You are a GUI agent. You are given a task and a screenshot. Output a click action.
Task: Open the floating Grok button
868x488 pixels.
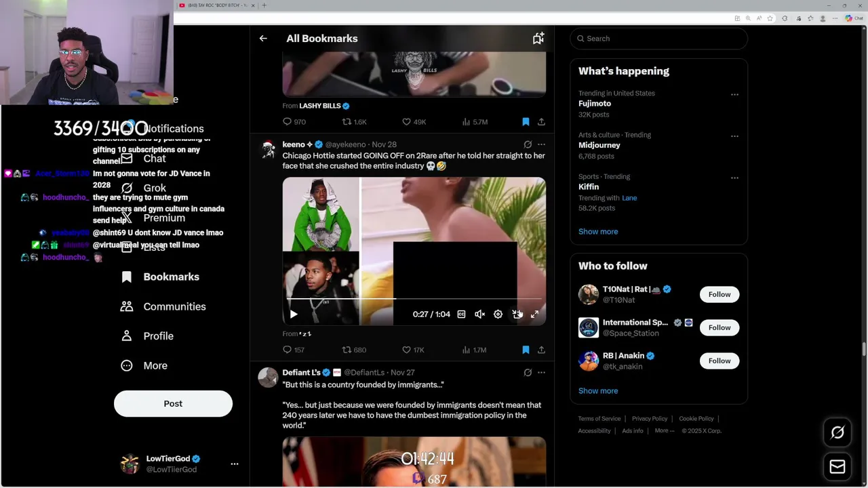coord(837,432)
